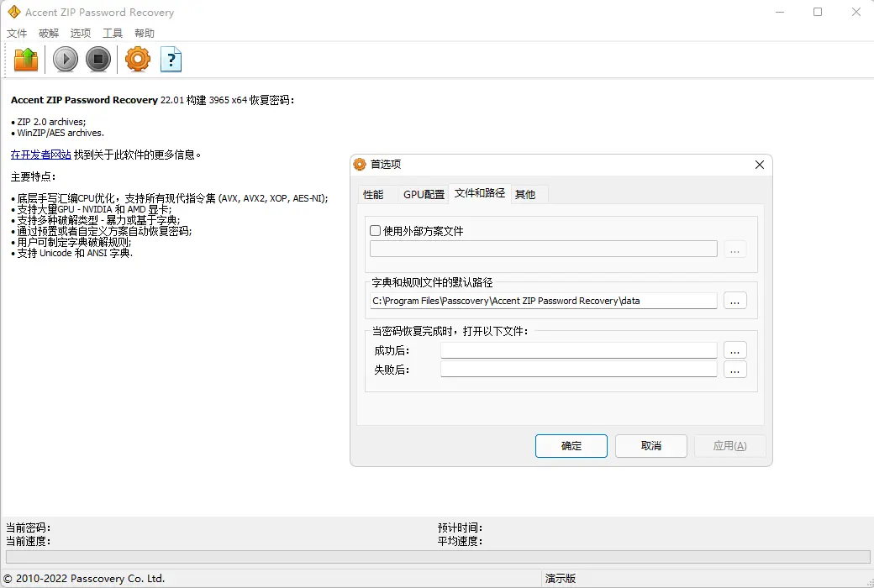Click the 'WinZIP/AES archives' bullet text
This screenshot has height=588, width=874.
(61, 133)
